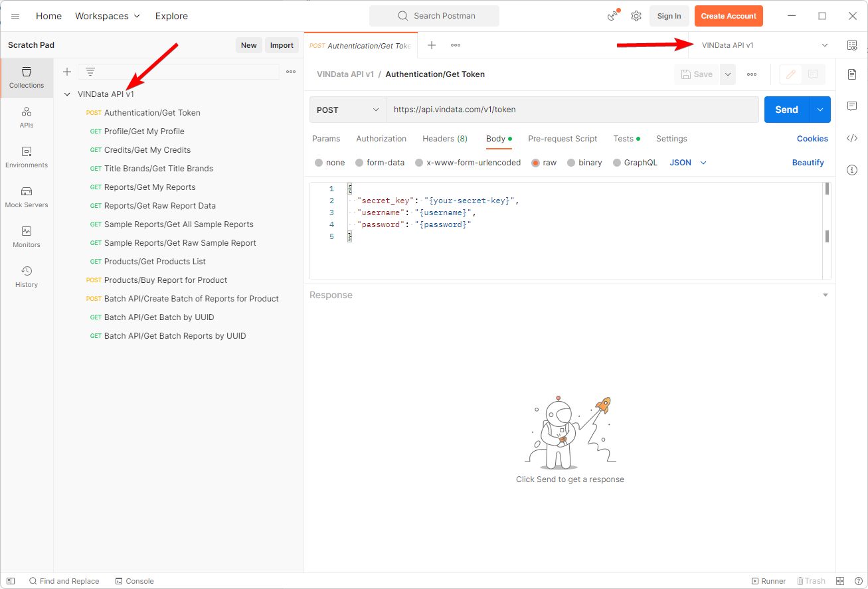Open the POST method dropdown

click(x=348, y=110)
